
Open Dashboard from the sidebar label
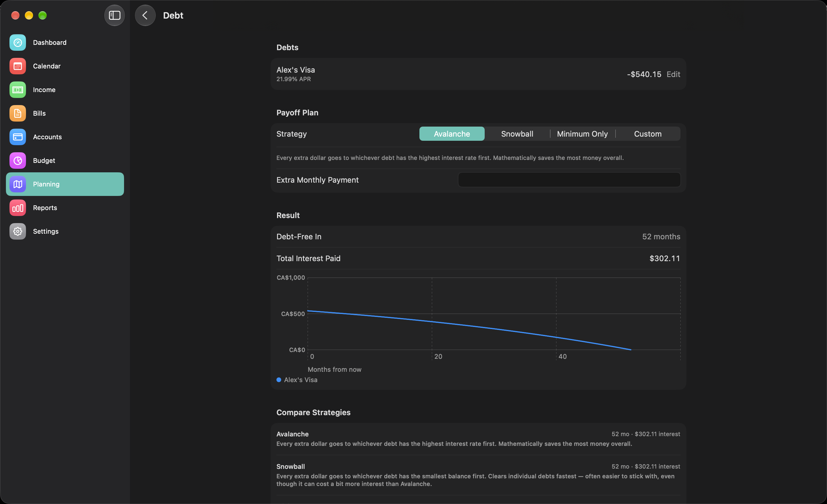(x=50, y=42)
